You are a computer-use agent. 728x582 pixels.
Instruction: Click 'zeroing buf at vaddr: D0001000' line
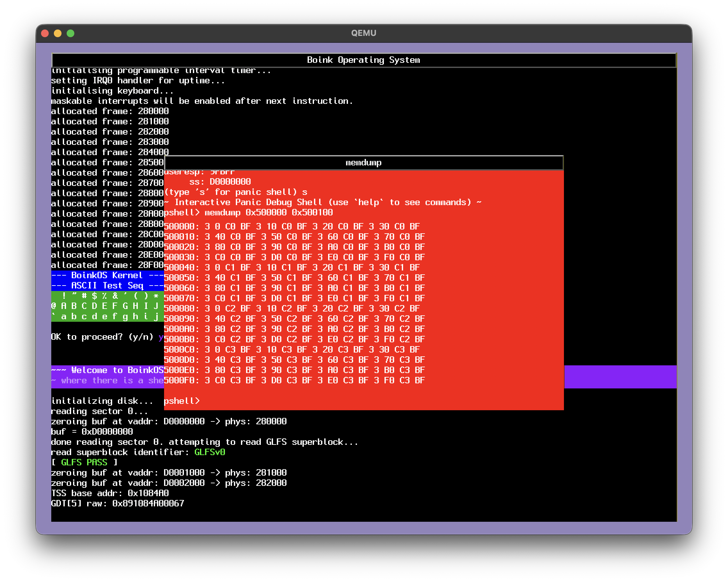point(169,473)
